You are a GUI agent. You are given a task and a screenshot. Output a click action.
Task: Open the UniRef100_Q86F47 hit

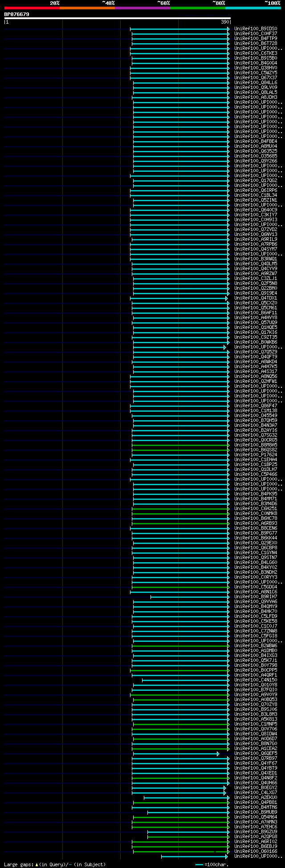(256, 406)
